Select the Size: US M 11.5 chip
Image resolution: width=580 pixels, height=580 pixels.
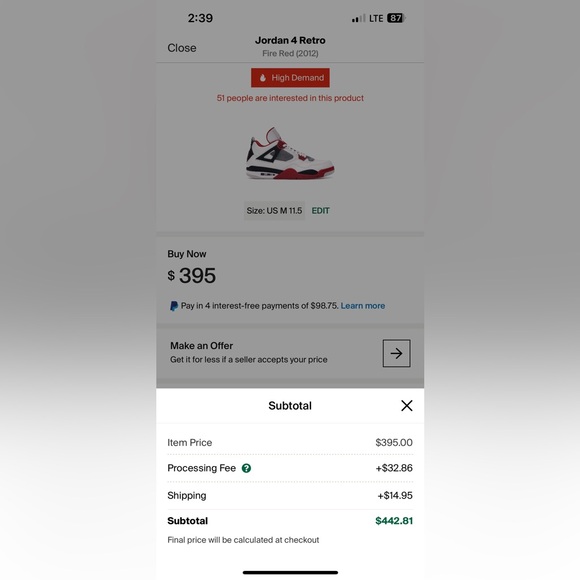[x=274, y=211]
